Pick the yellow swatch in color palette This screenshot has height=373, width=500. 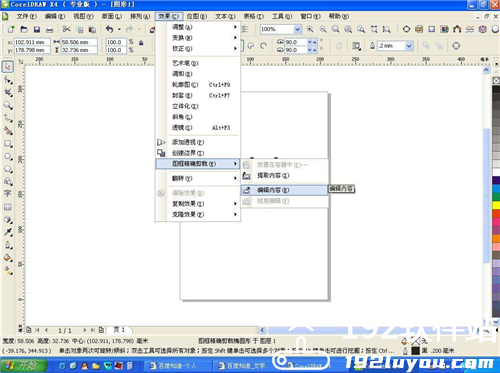pyautogui.click(x=496, y=205)
